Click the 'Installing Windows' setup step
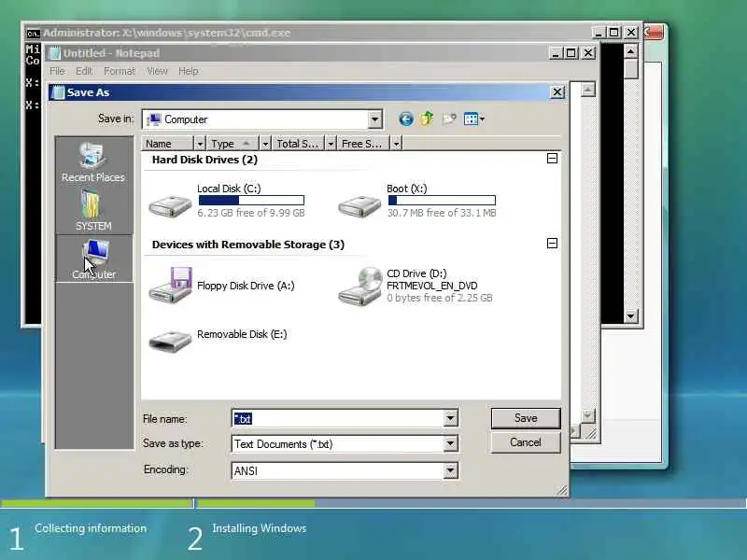Viewport: 747px width, 560px height. [260, 528]
